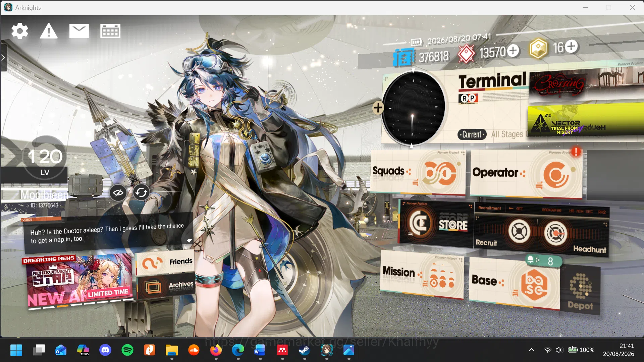Open the Base menu
This screenshot has width=644, height=362.
click(514, 283)
